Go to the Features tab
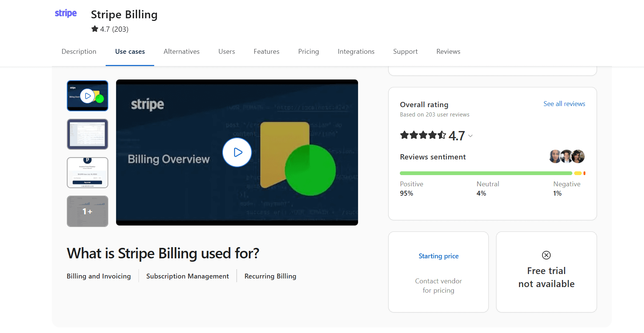Screen dimensions: 644x333 point(267,52)
